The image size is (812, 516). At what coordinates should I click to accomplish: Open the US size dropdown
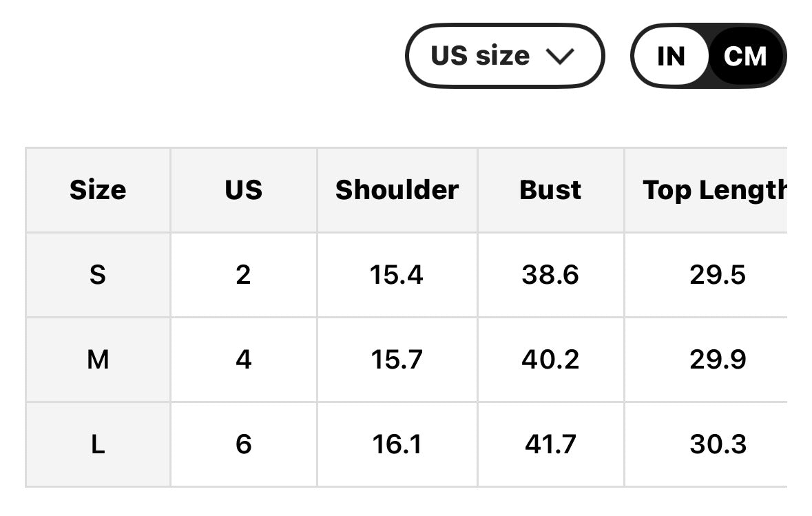click(x=503, y=56)
